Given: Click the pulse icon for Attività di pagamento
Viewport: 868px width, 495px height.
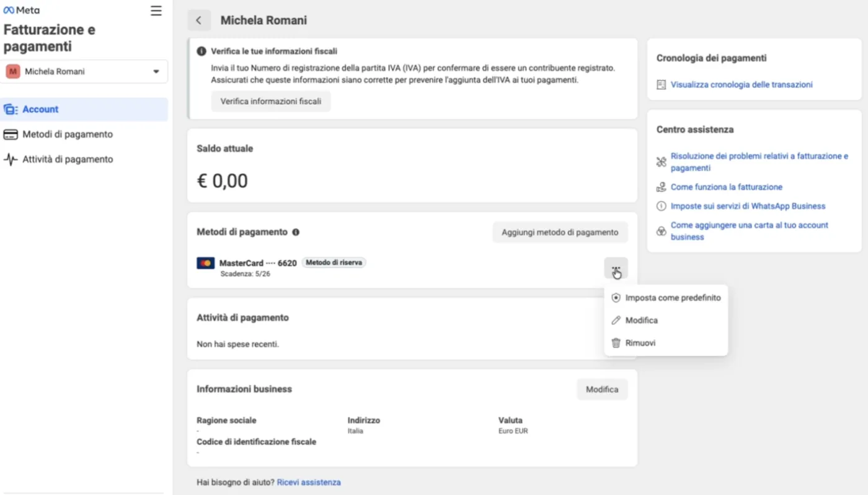Looking at the screenshot, I should [x=11, y=159].
